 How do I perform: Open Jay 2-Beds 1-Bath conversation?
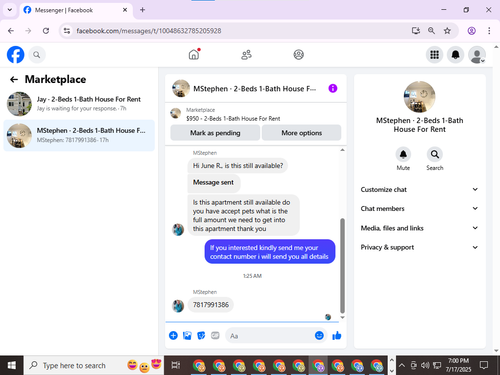pos(79,104)
